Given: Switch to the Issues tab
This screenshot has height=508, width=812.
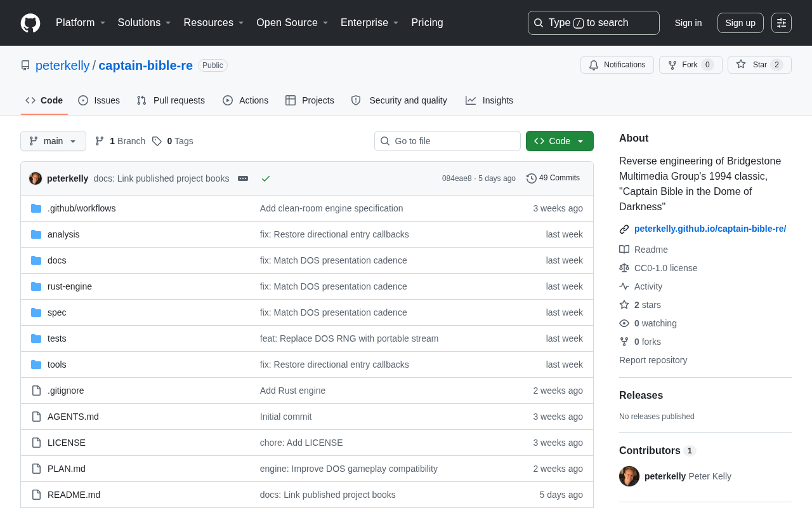Looking at the screenshot, I should tap(99, 100).
